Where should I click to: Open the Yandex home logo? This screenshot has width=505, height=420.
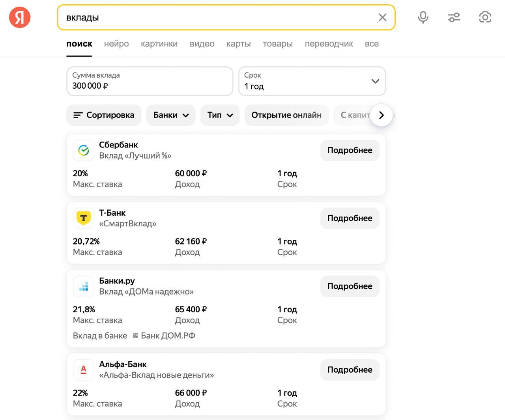coord(20,17)
